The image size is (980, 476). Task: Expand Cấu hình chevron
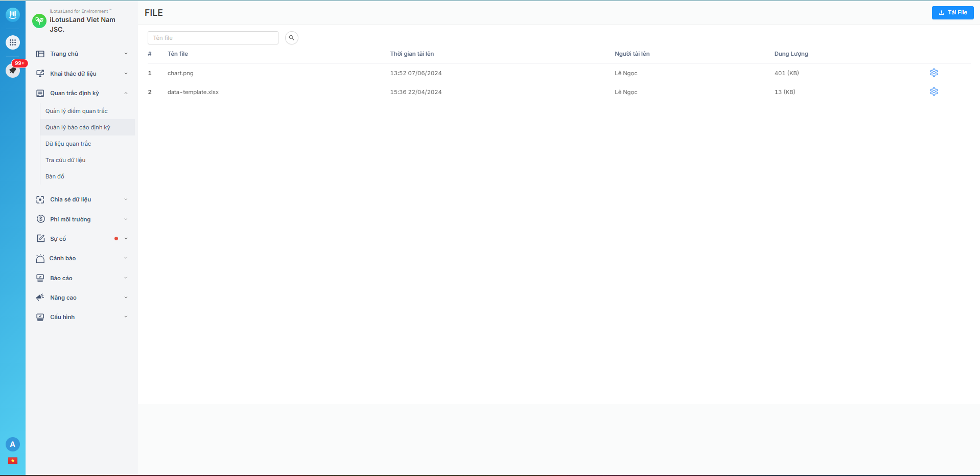click(x=126, y=317)
